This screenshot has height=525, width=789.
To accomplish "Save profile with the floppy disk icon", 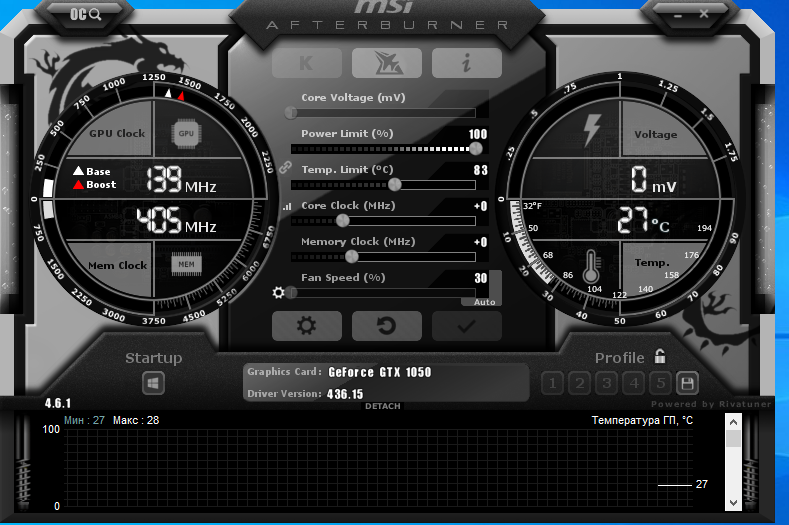I will pos(687,384).
